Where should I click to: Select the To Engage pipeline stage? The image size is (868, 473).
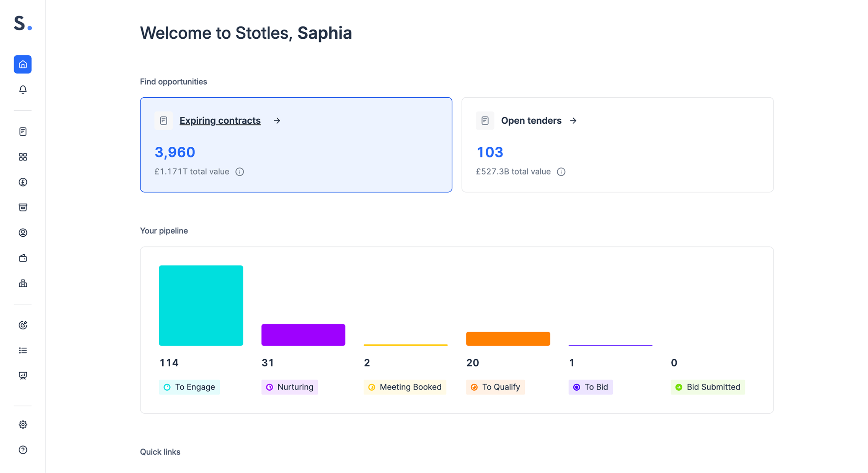[189, 387]
